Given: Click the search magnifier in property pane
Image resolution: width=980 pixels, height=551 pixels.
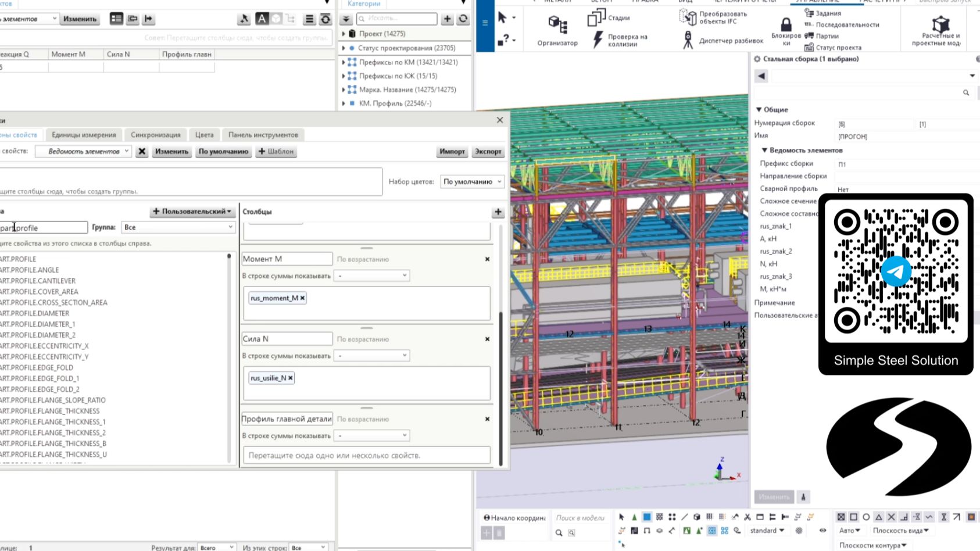Looking at the screenshot, I should tap(966, 92).
